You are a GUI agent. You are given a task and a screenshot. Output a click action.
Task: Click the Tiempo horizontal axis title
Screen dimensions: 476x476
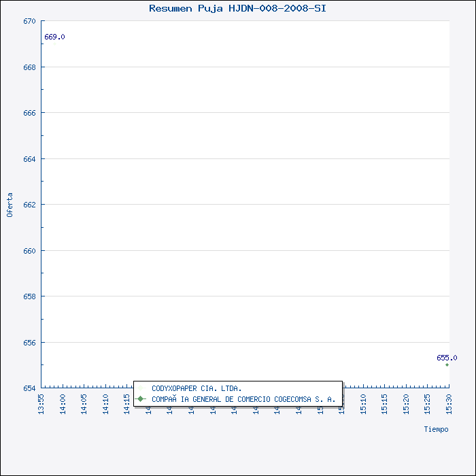[x=436, y=429]
